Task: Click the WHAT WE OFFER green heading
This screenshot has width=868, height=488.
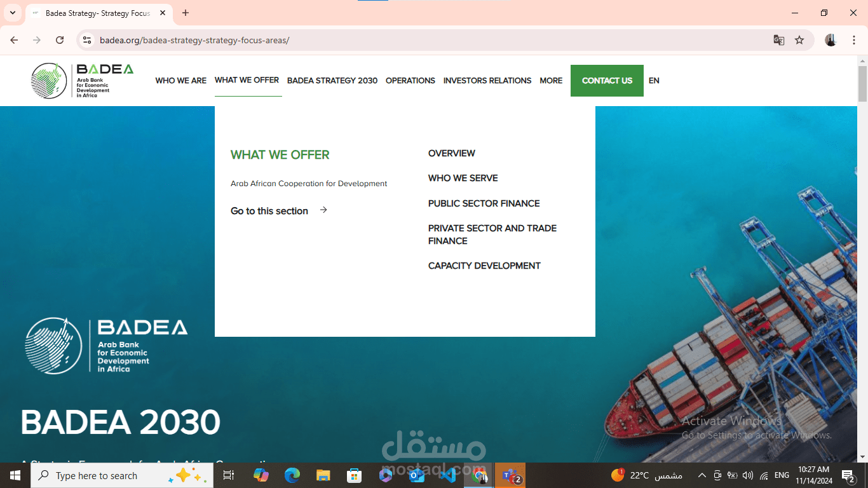Action: [x=280, y=154]
